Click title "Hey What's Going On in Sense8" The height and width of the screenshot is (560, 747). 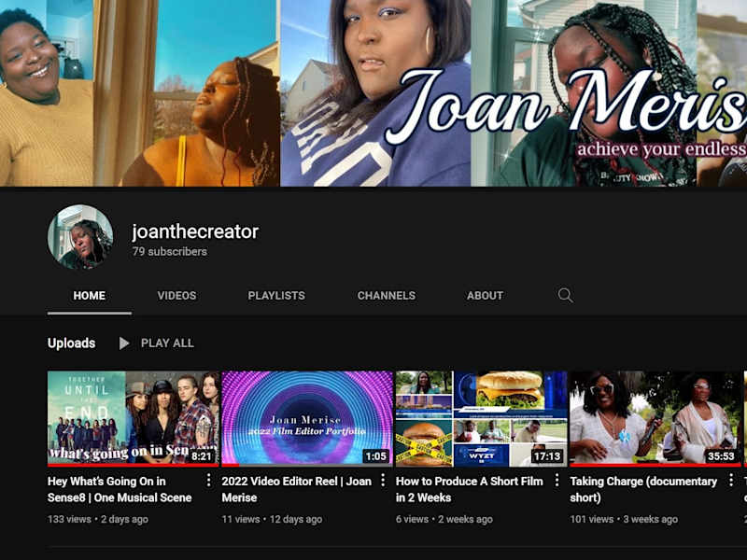(120, 489)
